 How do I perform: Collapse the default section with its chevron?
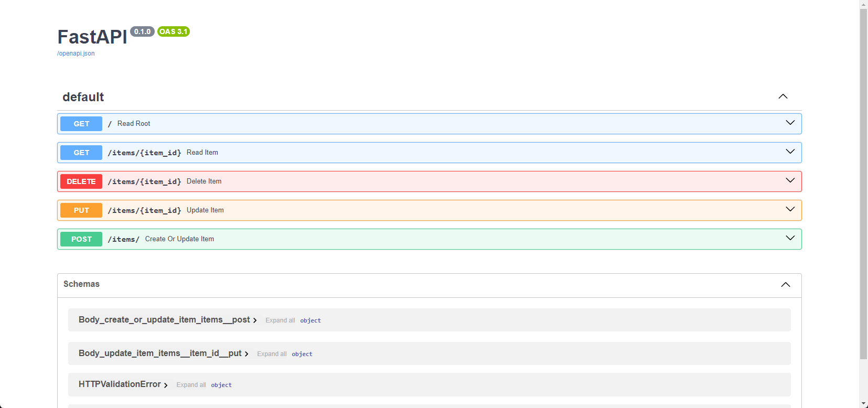pyautogui.click(x=783, y=96)
